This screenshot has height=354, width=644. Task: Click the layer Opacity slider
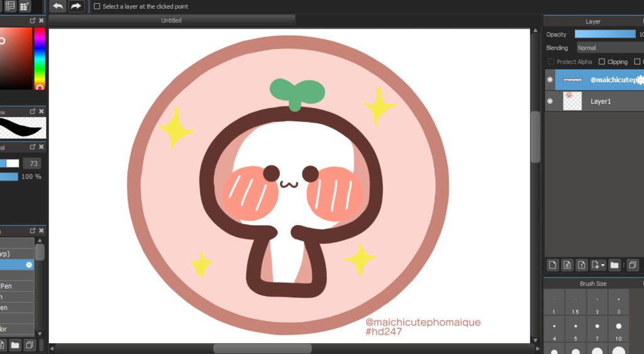[x=605, y=35]
